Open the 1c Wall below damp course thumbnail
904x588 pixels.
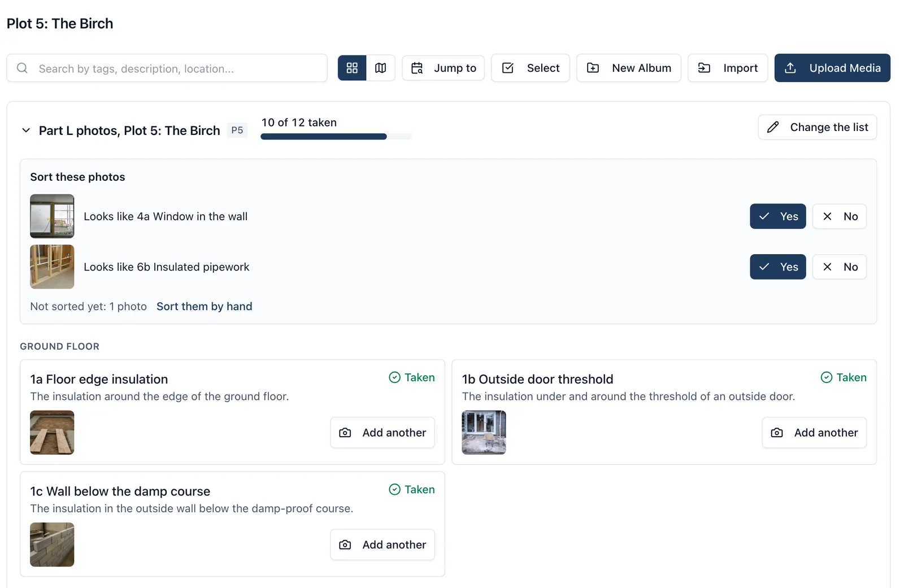(x=52, y=545)
